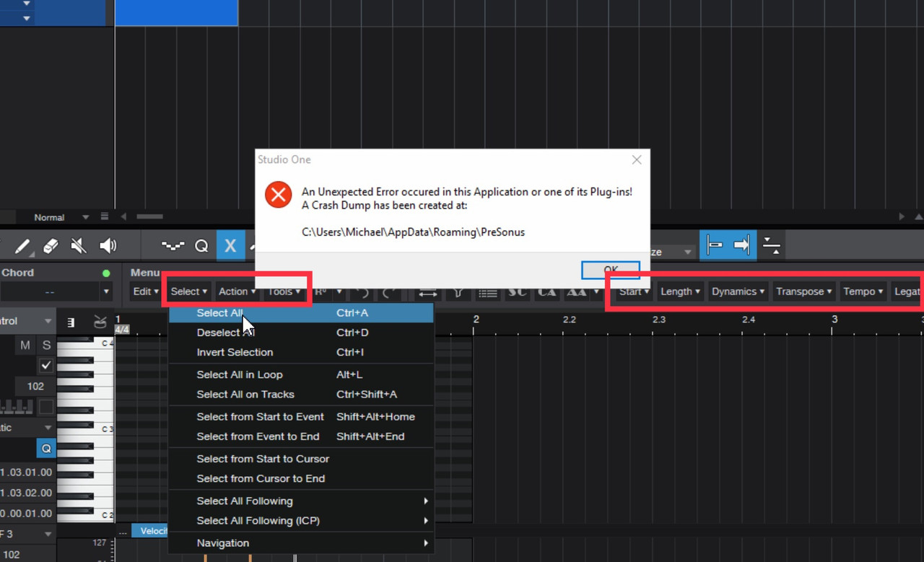Choose Select All on Tracks
924x562 pixels.
[301, 394]
